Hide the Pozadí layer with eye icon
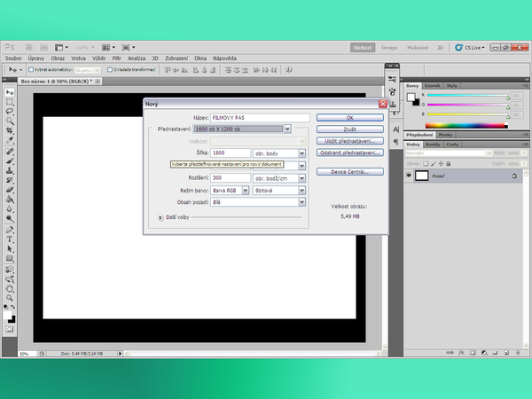Viewport: 532px width, 399px height. pyautogui.click(x=409, y=176)
